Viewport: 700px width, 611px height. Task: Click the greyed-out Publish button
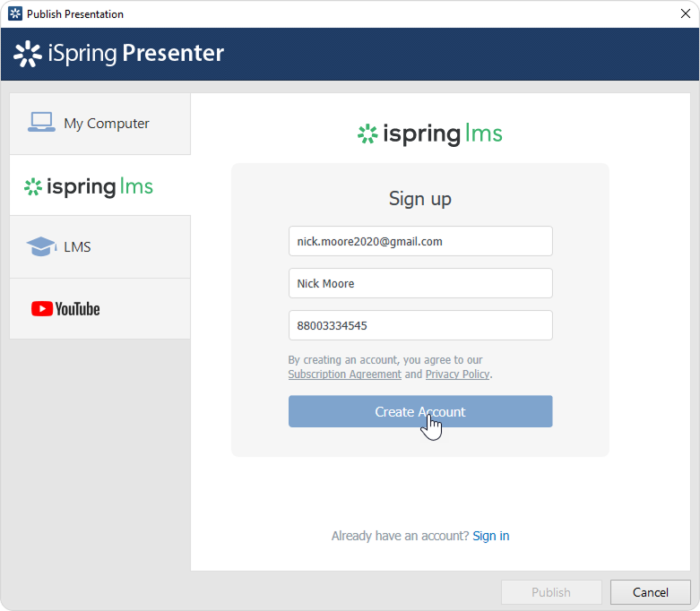coord(551,592)
